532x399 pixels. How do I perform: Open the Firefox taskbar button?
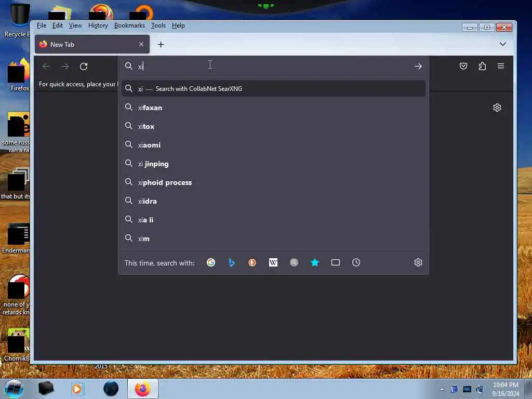pos(143,389)
